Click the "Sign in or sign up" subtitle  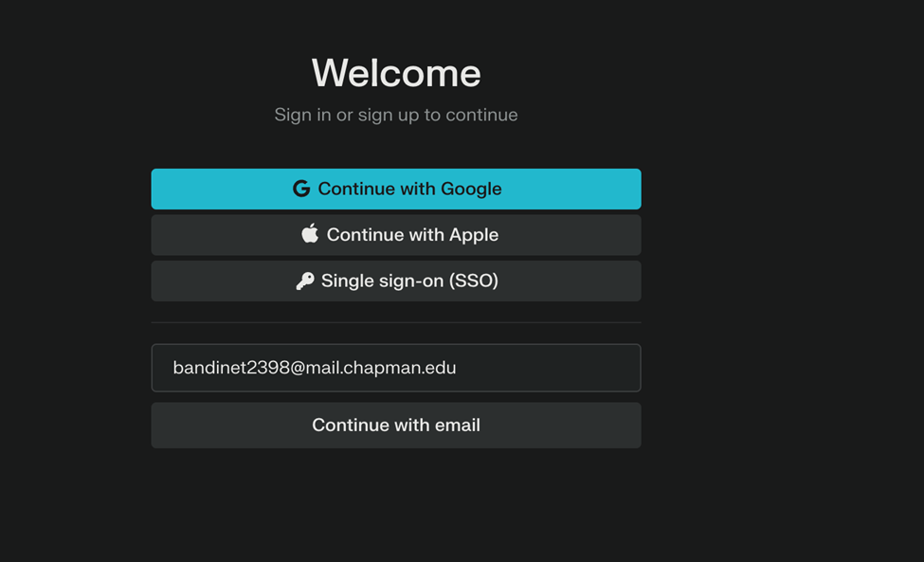click(396, 115)
